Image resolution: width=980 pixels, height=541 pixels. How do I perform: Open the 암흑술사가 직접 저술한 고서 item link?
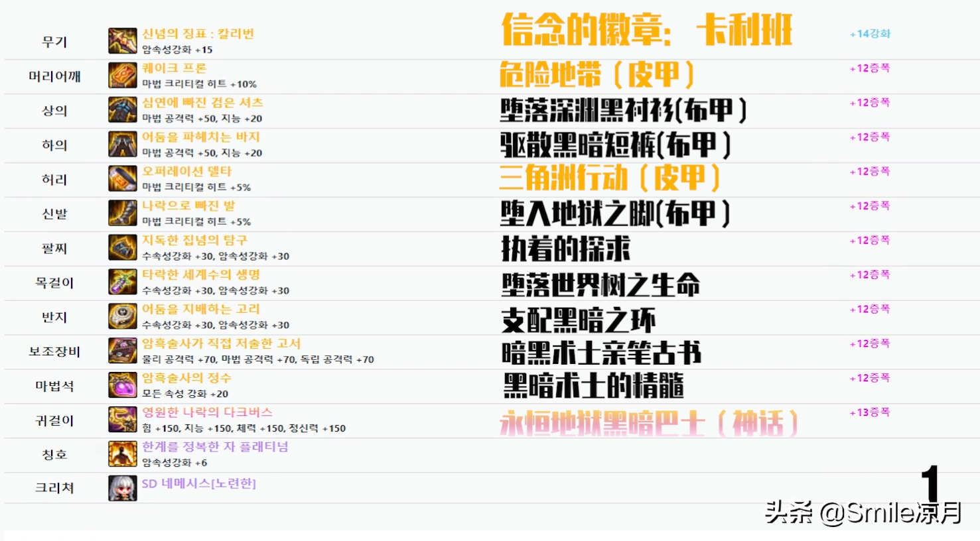pos(221,344)
